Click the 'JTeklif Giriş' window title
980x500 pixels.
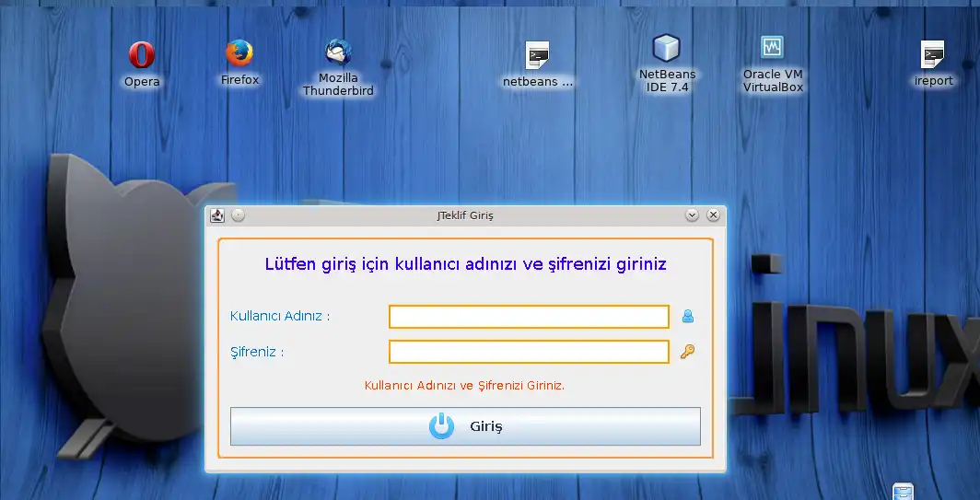465,215
